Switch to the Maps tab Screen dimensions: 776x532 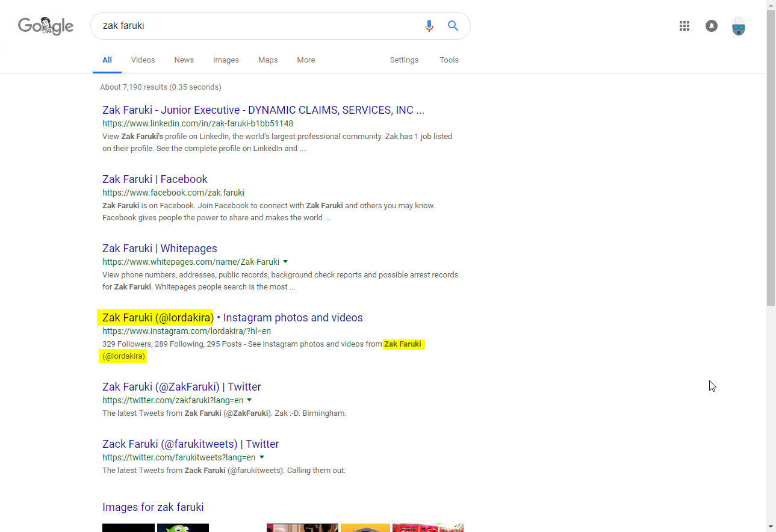tap(268, 60)
